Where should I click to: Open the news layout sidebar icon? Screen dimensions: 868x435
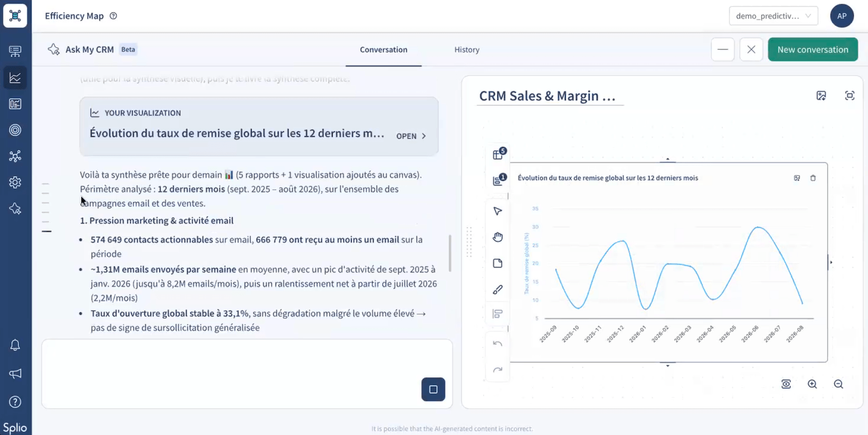[x=15, y=104]
